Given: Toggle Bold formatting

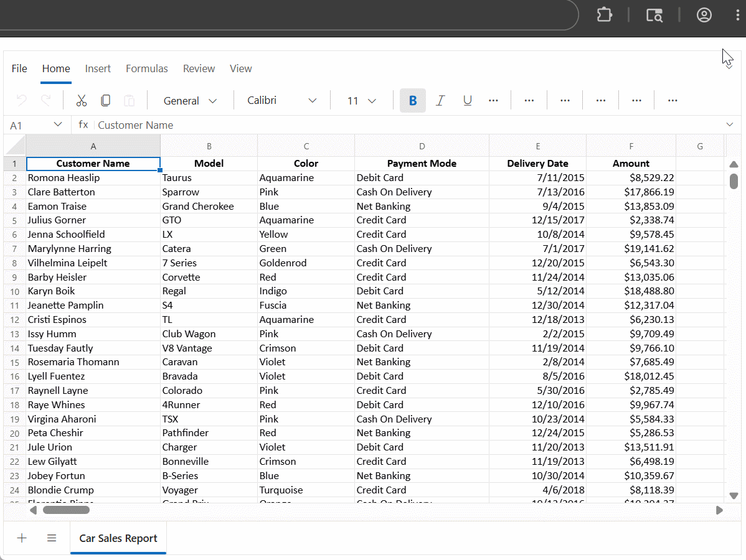Looking at the screenshot, I should coord(412,100).
